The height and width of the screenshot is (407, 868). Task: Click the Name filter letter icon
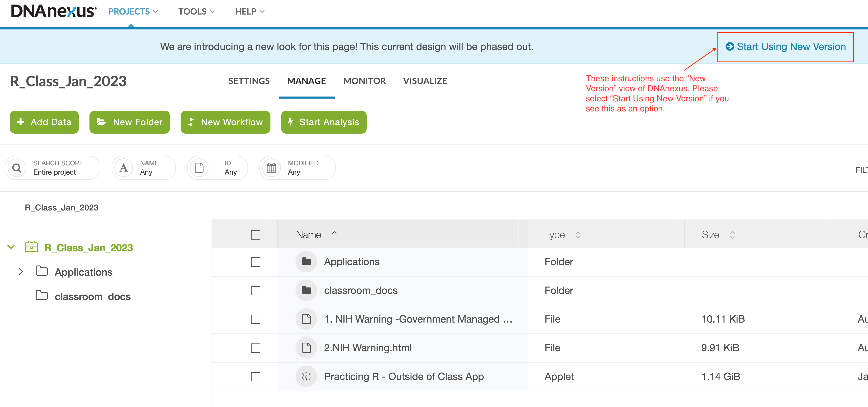pyautogui.click(x=124, y=168)
